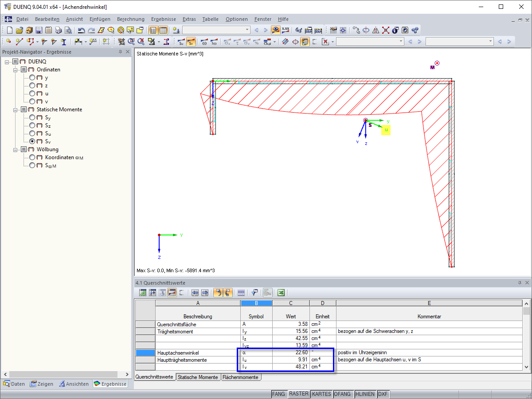
Task: Click the x.xx show values icon
Action: tap(286, 30)
